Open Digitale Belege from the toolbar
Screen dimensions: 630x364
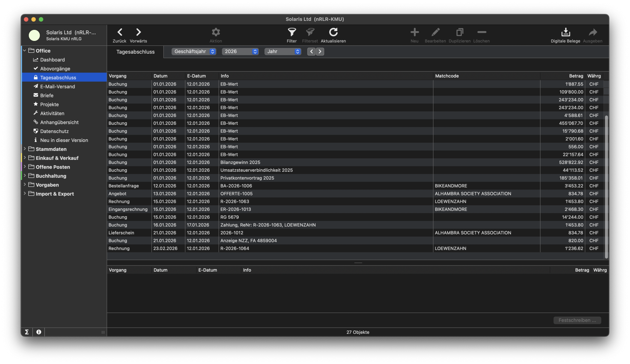[565, 32]
